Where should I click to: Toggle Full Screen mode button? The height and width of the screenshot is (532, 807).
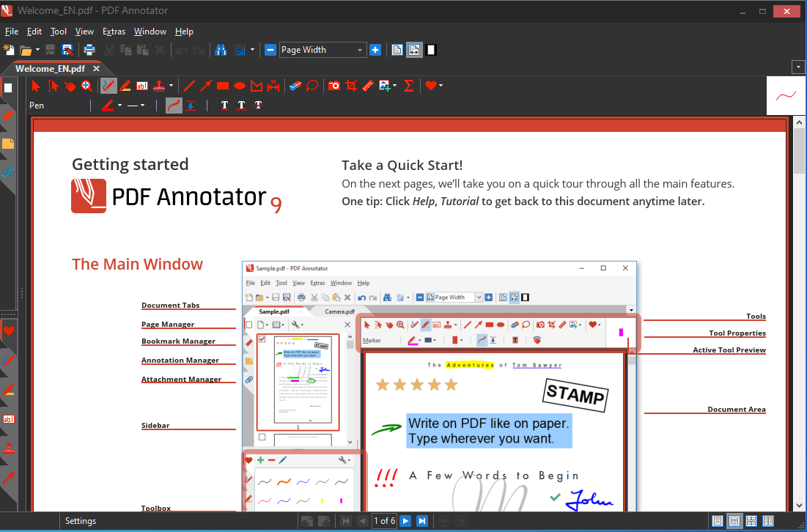coord(431,50)
